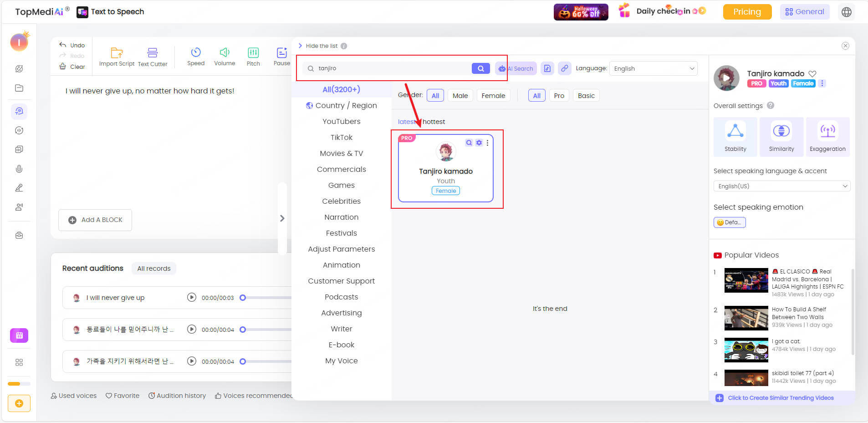Open the EL CLASICO video thumbnail

pyautogui.click(x=746, y=280)
